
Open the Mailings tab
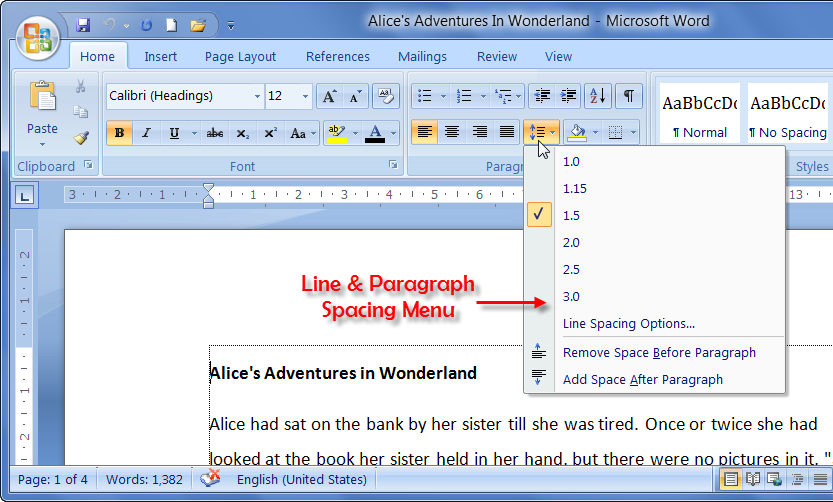pos(422,56)
